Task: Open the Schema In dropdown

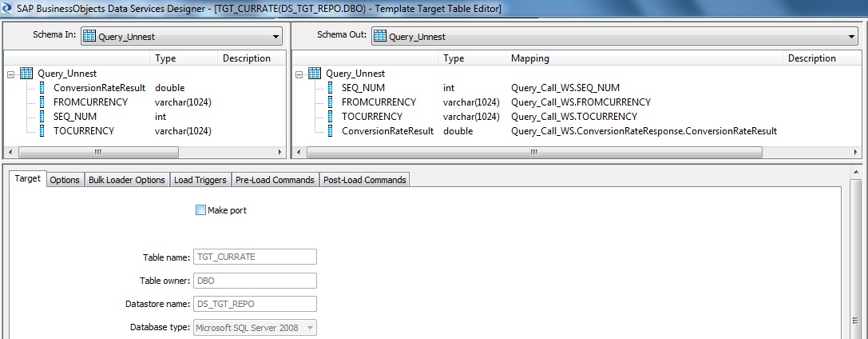Action: coord(275,37)
